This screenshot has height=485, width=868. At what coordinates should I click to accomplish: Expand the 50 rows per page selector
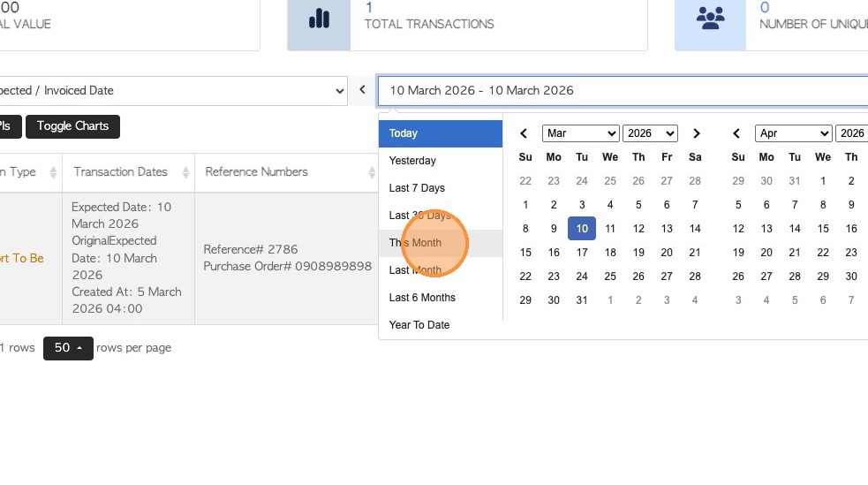[68, 348]
